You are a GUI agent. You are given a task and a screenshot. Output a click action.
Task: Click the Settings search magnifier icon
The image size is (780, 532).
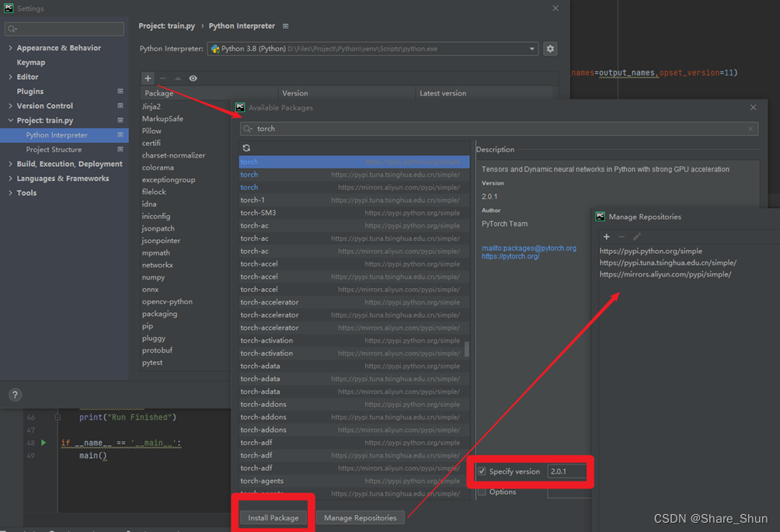12,29
